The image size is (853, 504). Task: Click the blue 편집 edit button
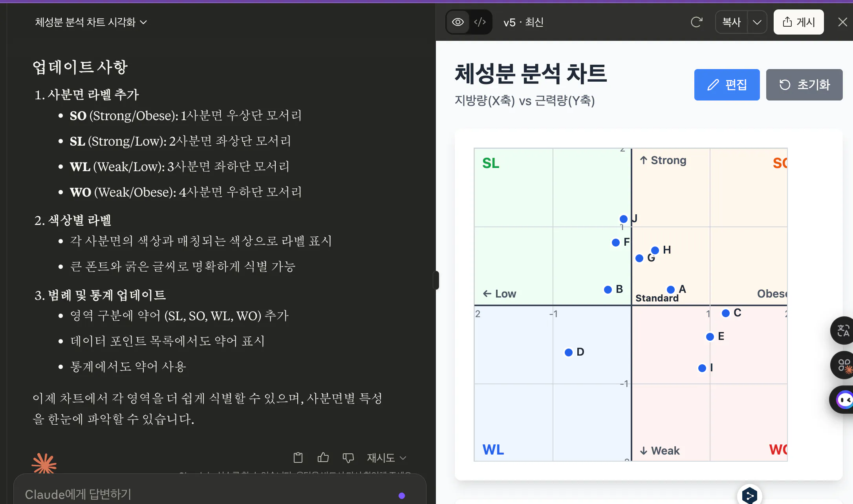(x=727, y=85)
